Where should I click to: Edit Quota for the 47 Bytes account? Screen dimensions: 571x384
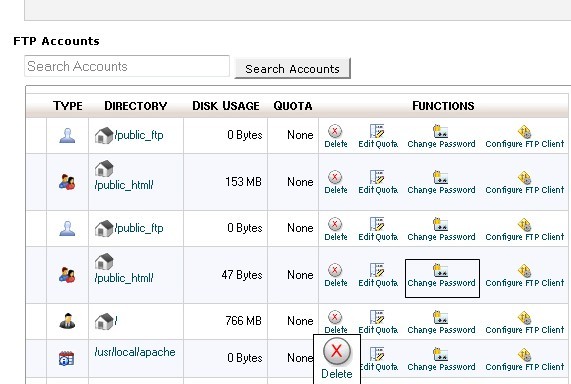[x=378, y=275]
